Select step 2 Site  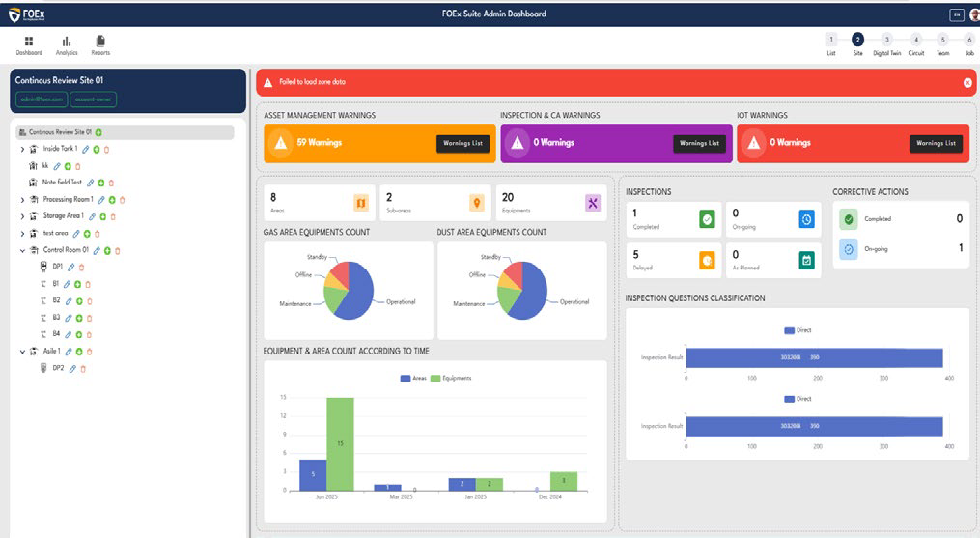857,44
